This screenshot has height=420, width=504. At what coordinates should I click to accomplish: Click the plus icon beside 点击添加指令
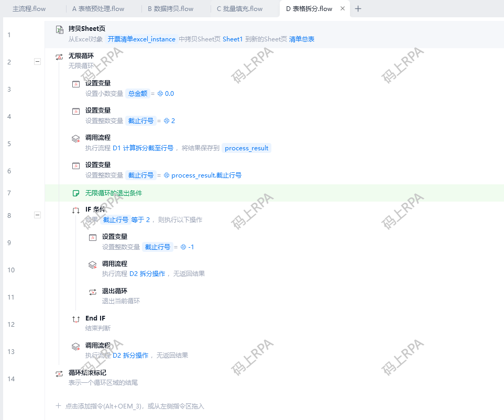click(x=58, y=406)
